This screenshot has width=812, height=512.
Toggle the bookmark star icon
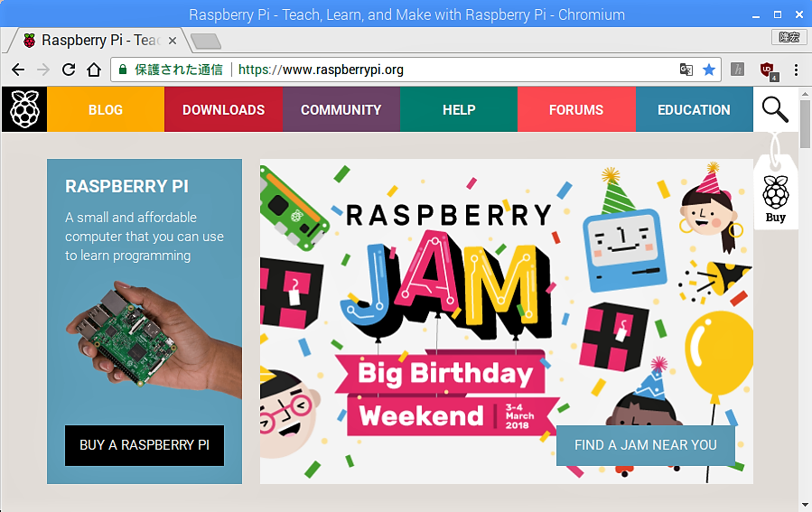[709, 70]
